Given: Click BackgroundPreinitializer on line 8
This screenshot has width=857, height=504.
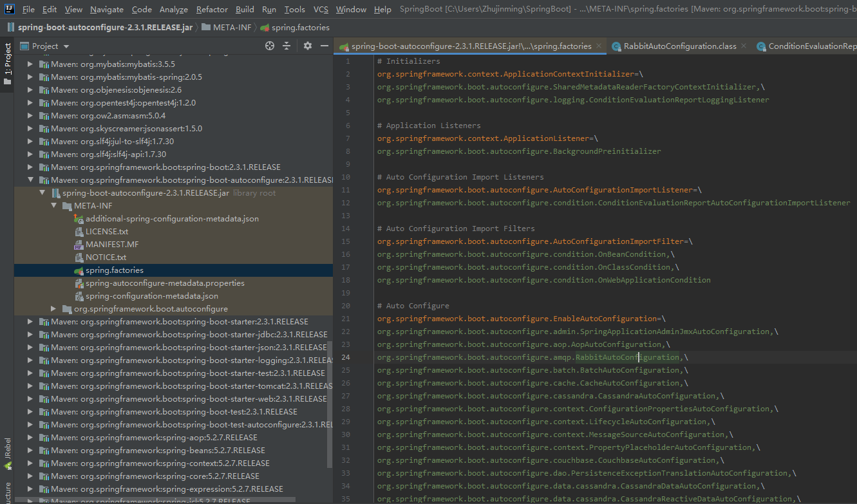Looking at the screenshot, I should 607,151.
